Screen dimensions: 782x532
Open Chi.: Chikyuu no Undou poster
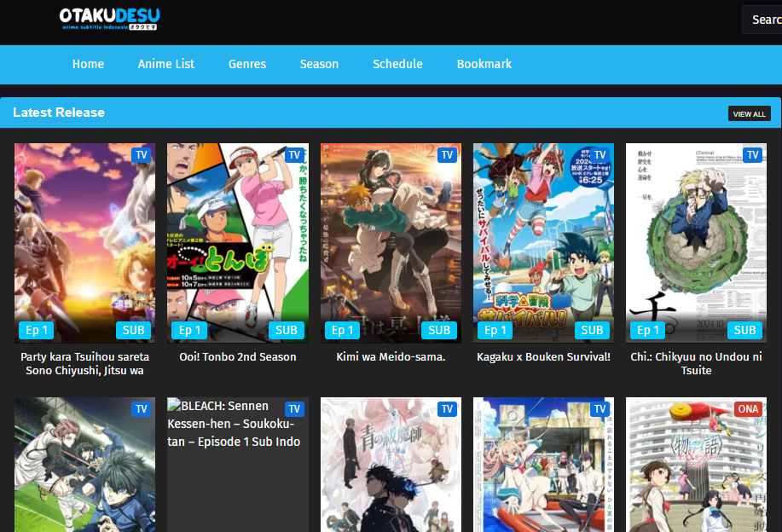(x=696, y=243)
